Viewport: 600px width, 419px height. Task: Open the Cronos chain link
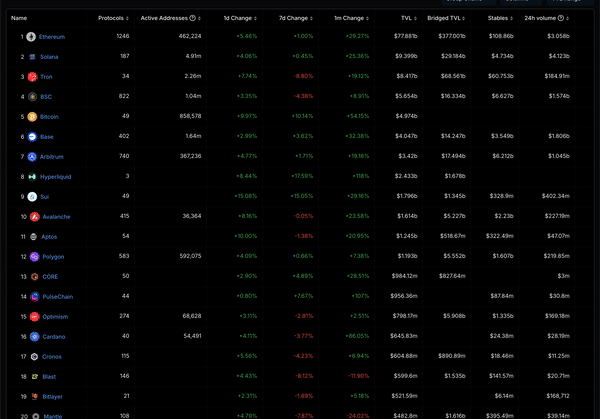pos(52,357)
